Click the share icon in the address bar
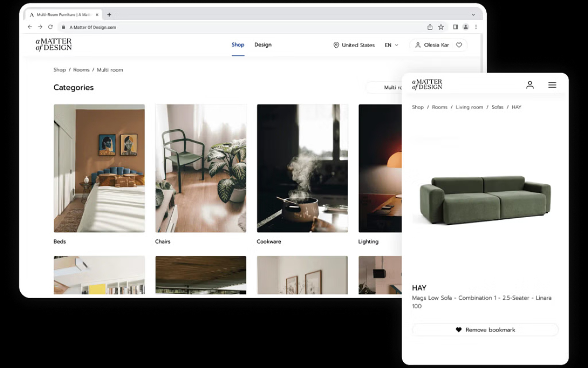The image size is (588, 368). pos(430,27)
